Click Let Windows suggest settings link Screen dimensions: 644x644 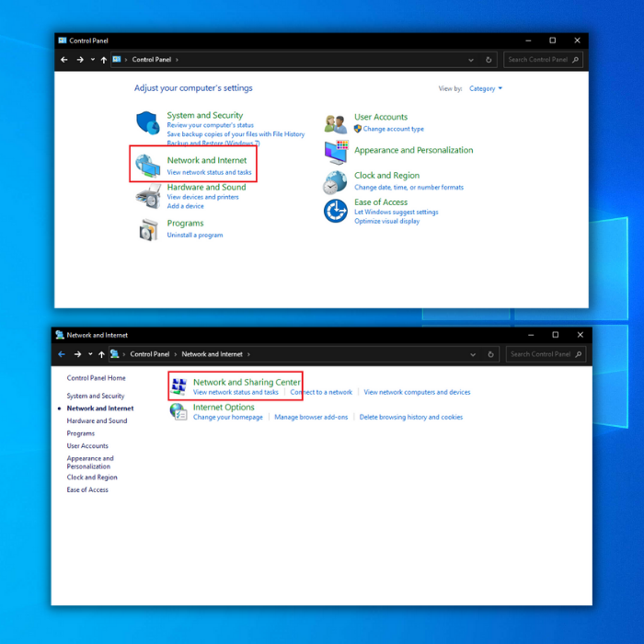pos(397,212)
